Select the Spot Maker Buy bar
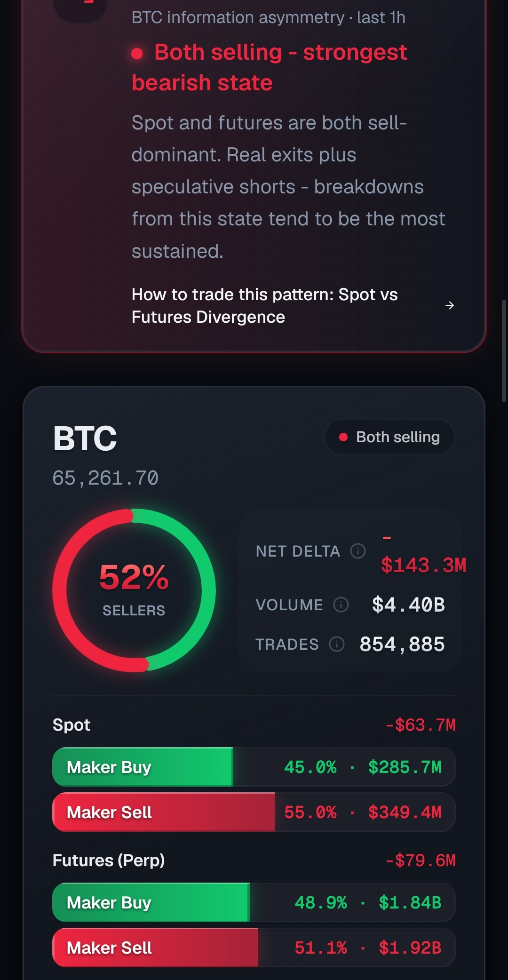 [x=254, y=767]
